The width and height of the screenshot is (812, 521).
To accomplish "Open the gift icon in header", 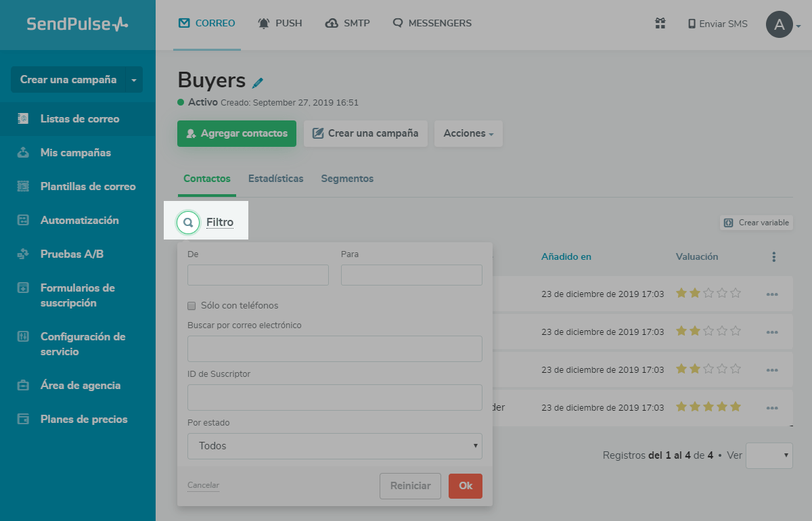I will pos(660,24).
